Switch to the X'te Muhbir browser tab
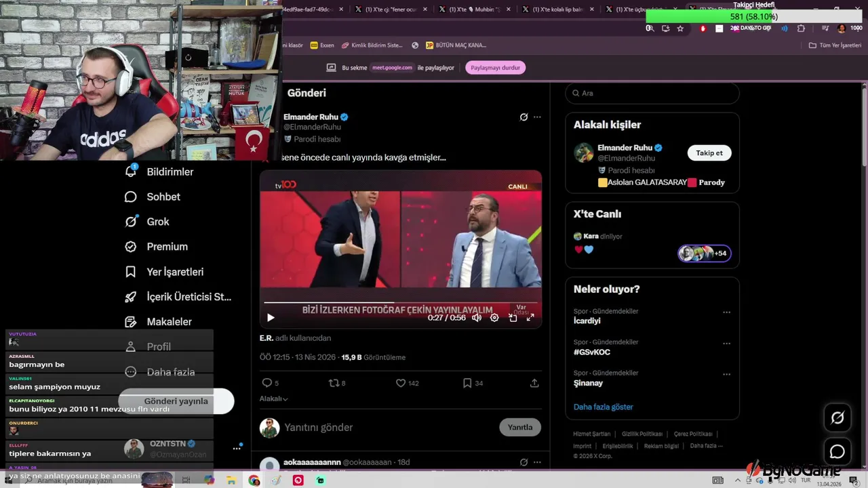This screenshot has height=488, width=868. click(476, 9)
